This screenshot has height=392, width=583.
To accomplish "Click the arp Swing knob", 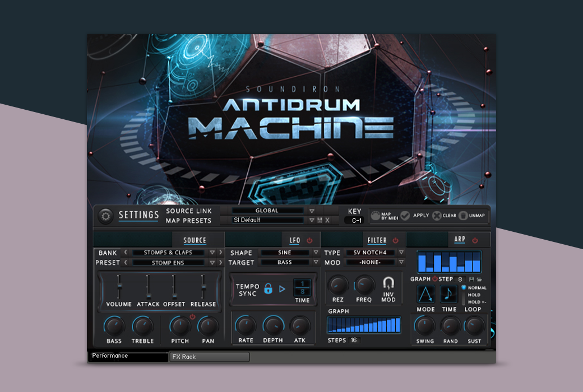I will (x=424, y=326).
